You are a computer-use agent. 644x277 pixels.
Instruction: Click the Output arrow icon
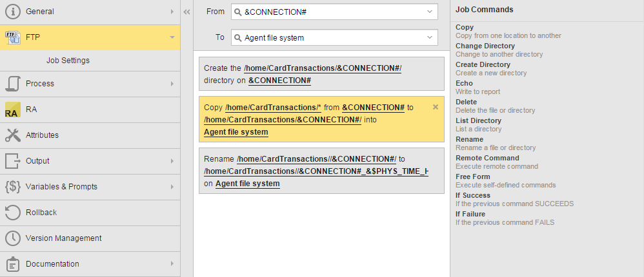tap(12, 161)
